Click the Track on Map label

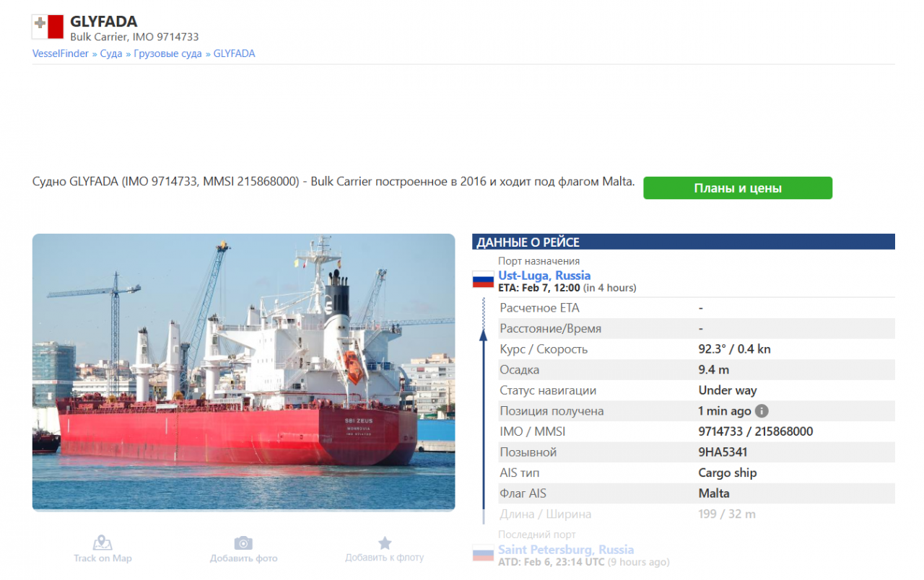103,558
